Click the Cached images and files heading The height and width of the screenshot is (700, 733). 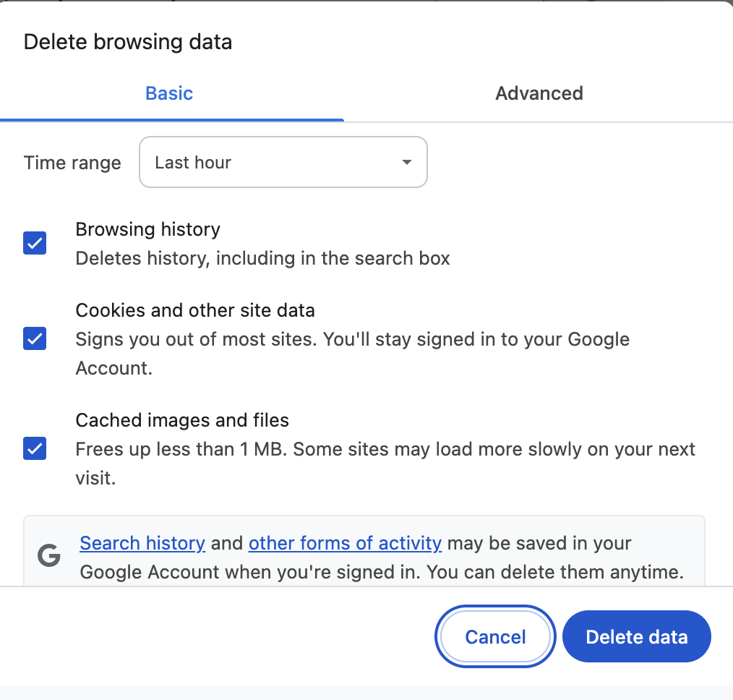(x=182, y=420)
